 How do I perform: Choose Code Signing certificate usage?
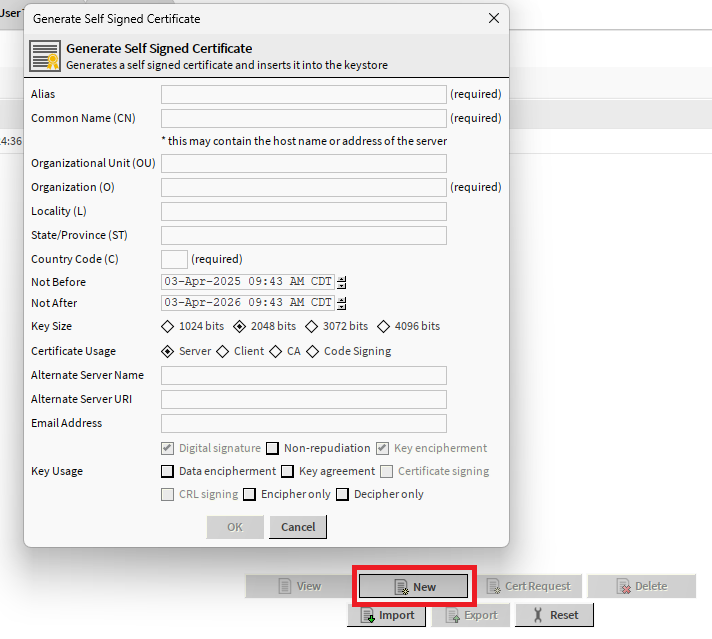[x=313, y=351]
